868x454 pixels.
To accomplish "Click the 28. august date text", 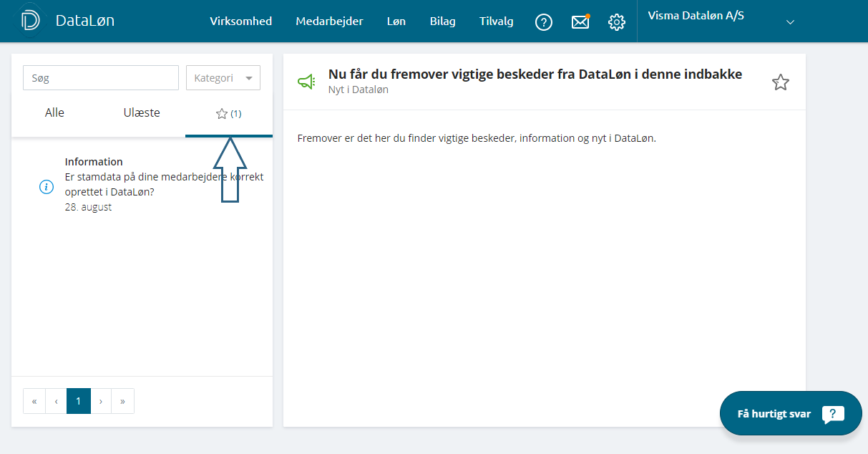I will click(x=88, y=207).
